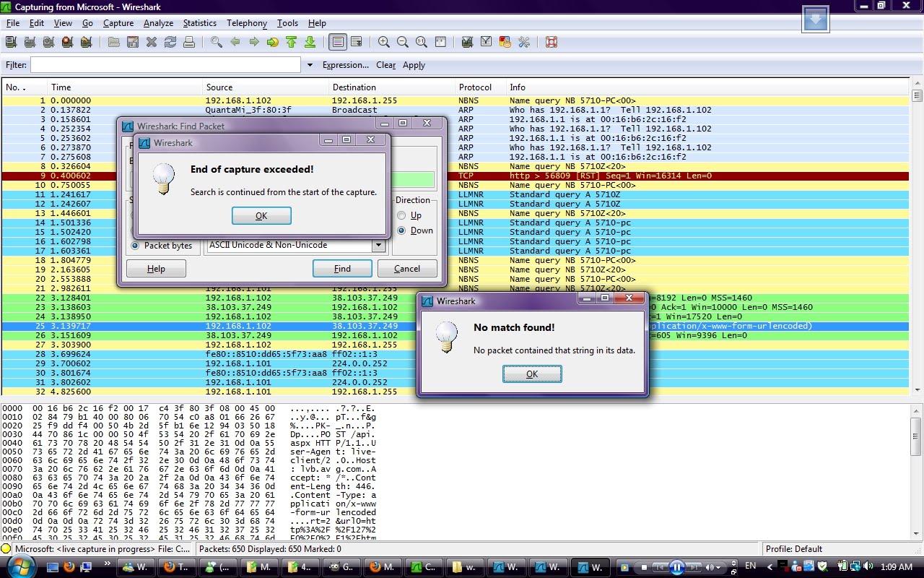The height and width of the screenshot is (578, 924).
Task: Sort packets by the Time column header
Action: click(x=126, y=87)
